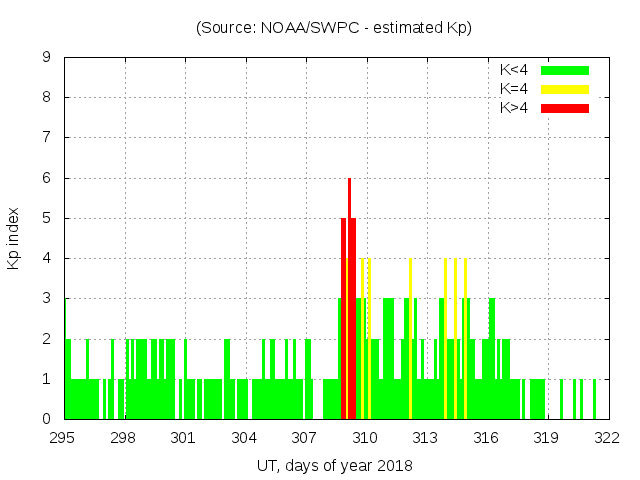
Task: Click the green K<4 legend swatch
Action: [x=565, y=70]
